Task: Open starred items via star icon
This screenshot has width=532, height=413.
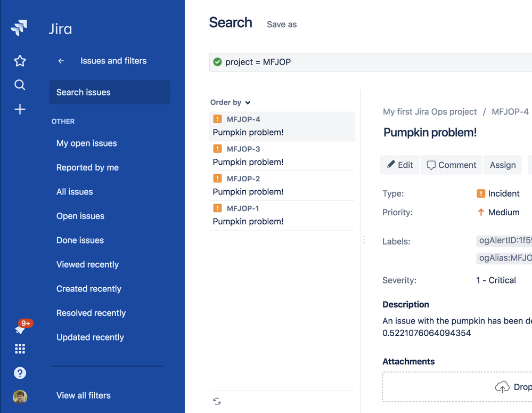Action: (x=20, y=61)
